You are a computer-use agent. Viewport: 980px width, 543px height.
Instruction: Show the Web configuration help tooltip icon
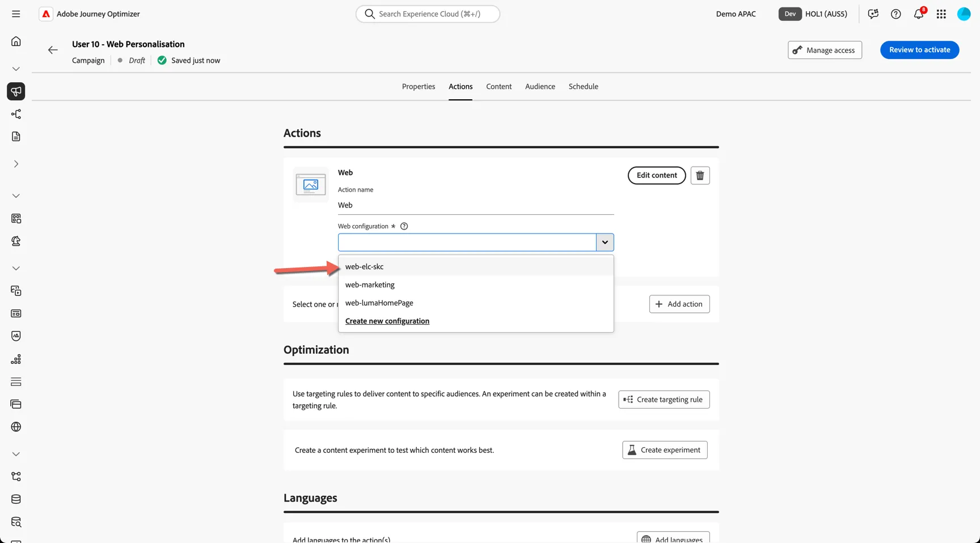404,226
